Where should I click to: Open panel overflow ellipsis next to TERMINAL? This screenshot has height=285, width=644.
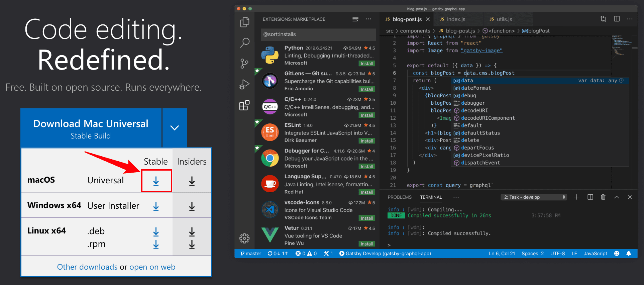(456, 197)
